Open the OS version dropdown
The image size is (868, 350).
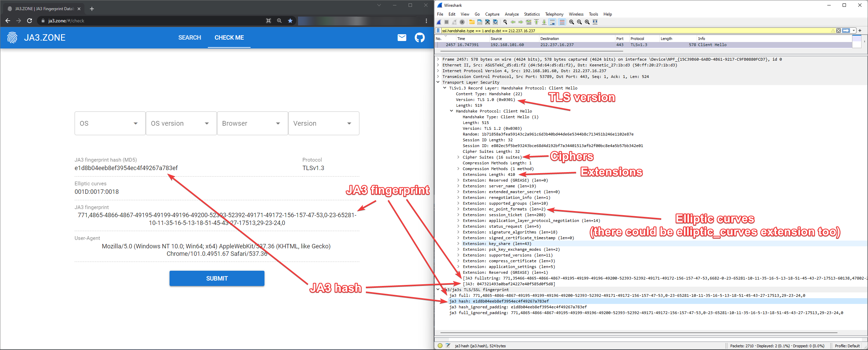(x=181, y=123)
